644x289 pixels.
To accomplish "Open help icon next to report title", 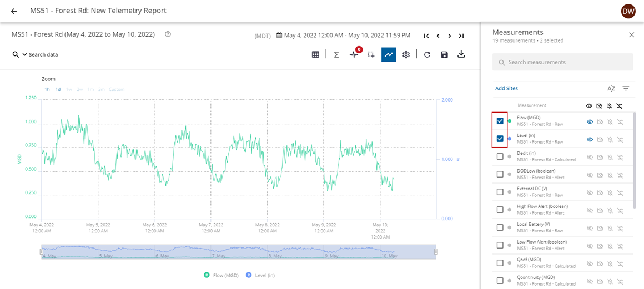I will click(168, 34).
